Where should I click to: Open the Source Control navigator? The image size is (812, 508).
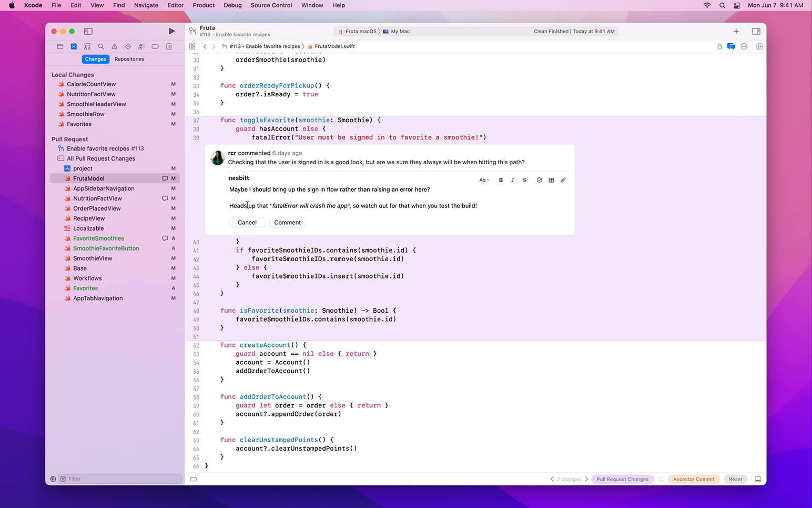[74, 46]
